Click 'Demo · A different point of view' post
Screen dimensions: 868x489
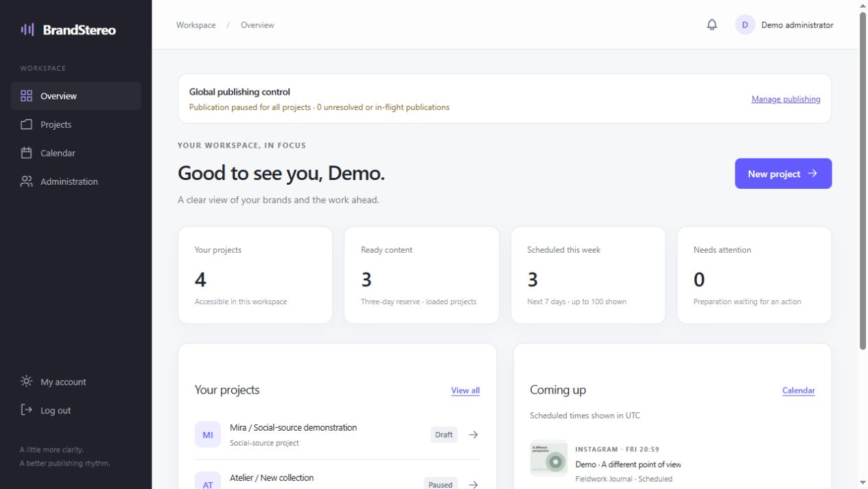[628, 464]
